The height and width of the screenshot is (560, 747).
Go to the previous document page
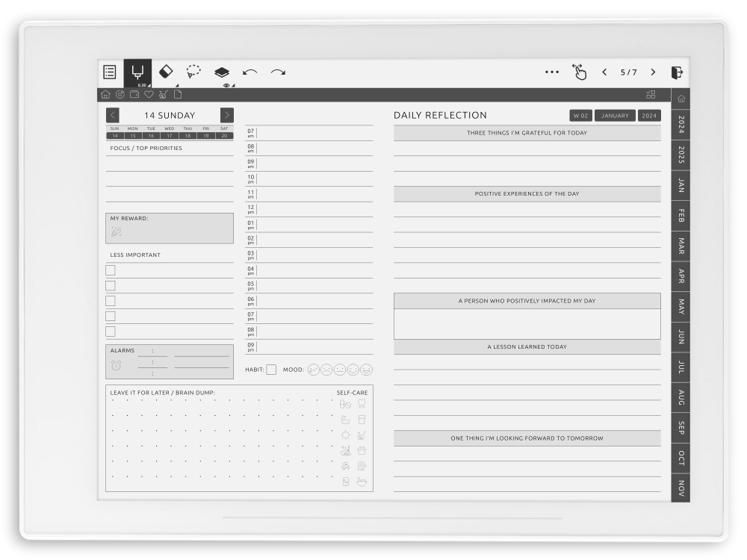coord(604,72)
